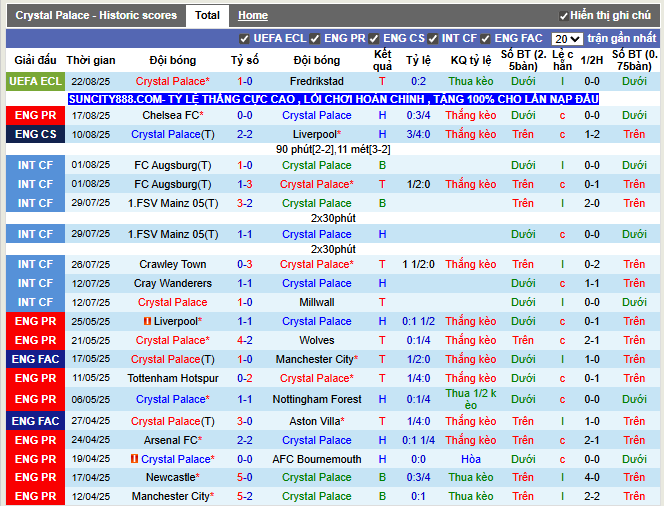Click the Aston Villa team name

tap(317, 421)
